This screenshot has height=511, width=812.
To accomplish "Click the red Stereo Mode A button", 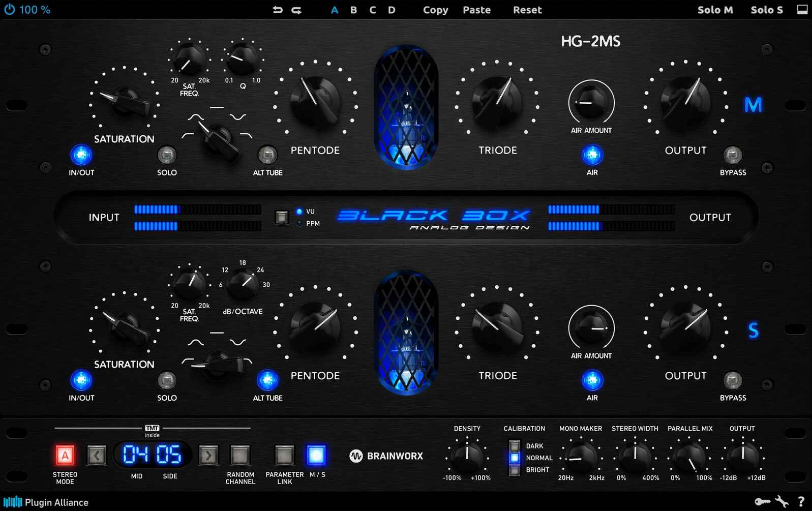I will pos(65,455).
